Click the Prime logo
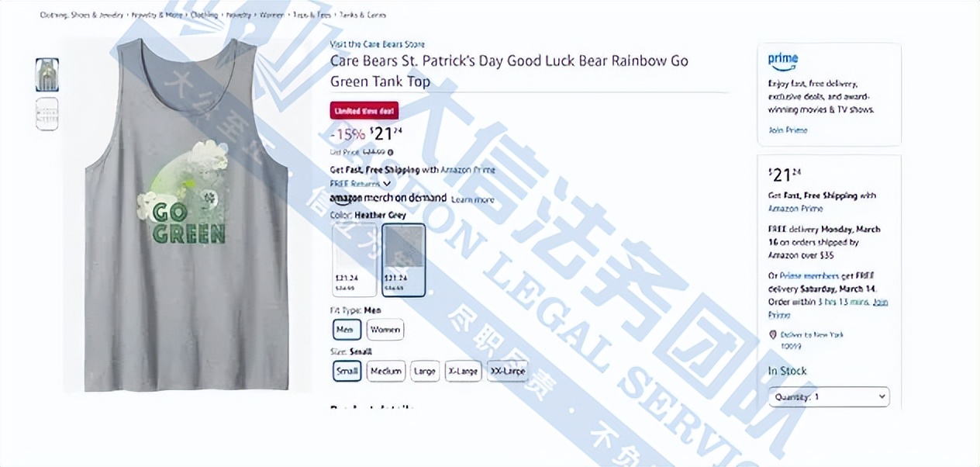 [783, 60]
